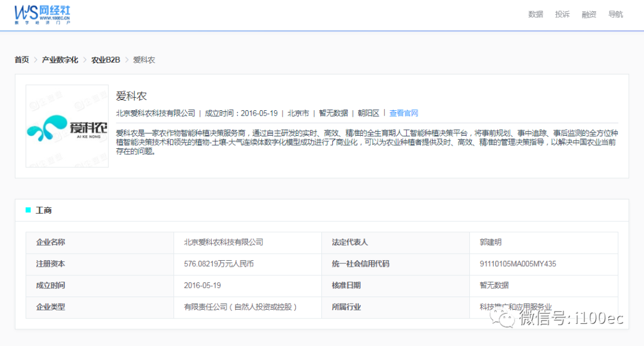
Task: Select 爱科农 breadcrumb item
Action: pos(144,60)
